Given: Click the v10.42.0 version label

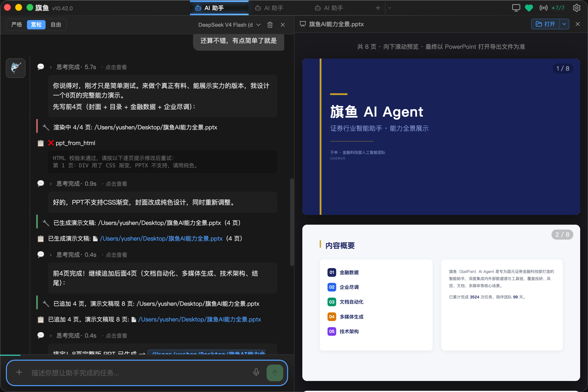Looking at the screenshot, I should [62, 8].
